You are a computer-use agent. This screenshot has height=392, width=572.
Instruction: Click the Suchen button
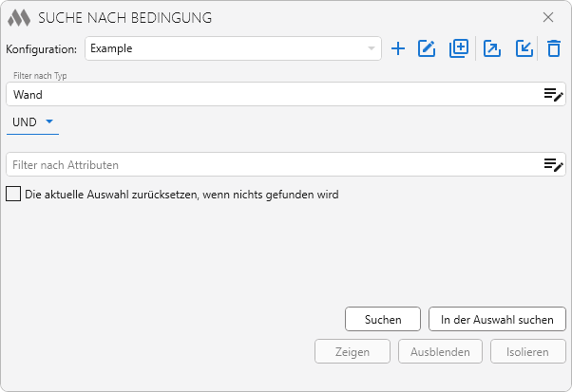(383, 320)
